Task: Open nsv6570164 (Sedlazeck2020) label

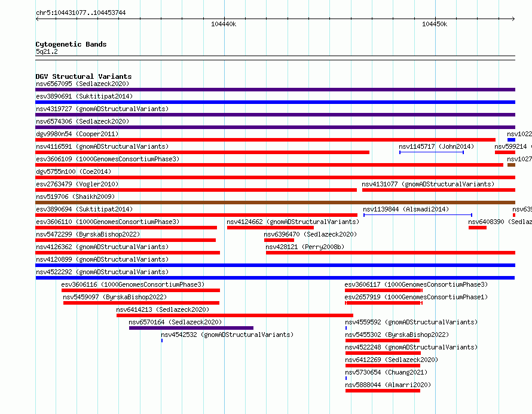Action: pos(175,322)
